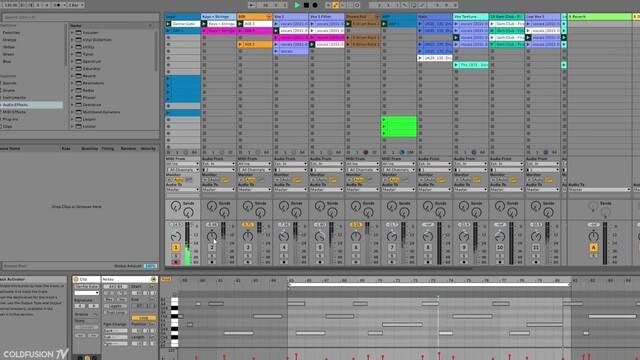
Task: Launch the first clip on the Low Vox 3 track
Action: 528,24
